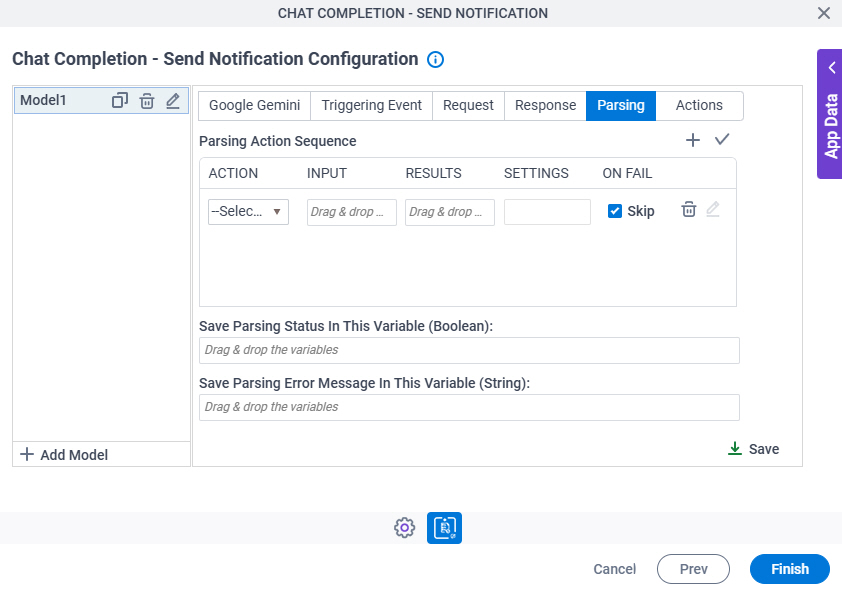Click the Parsing Status Boolean variable field
842x592 pixels.
[469, 350]
